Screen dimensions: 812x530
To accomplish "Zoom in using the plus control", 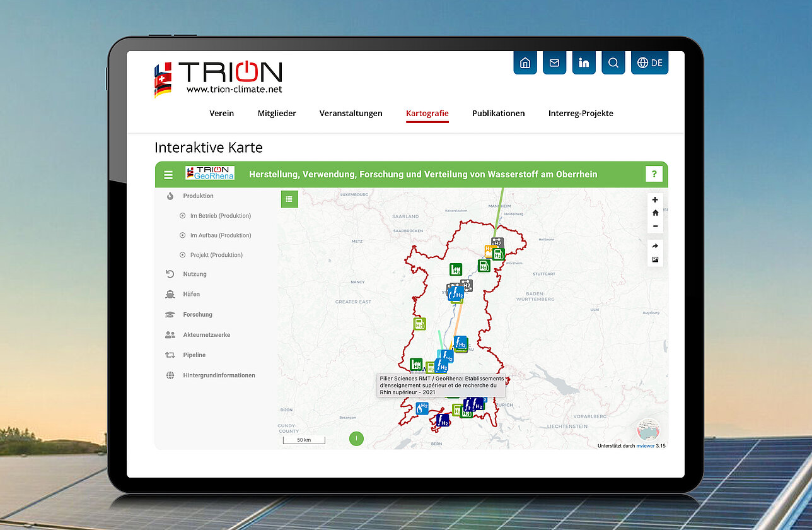I will pyautogui.click(x=655, y=199).
